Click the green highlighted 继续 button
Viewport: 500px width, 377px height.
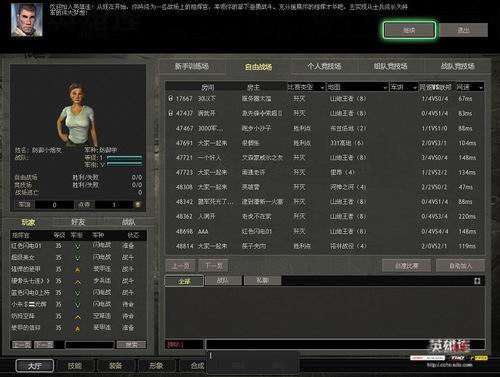coord(409,30)
